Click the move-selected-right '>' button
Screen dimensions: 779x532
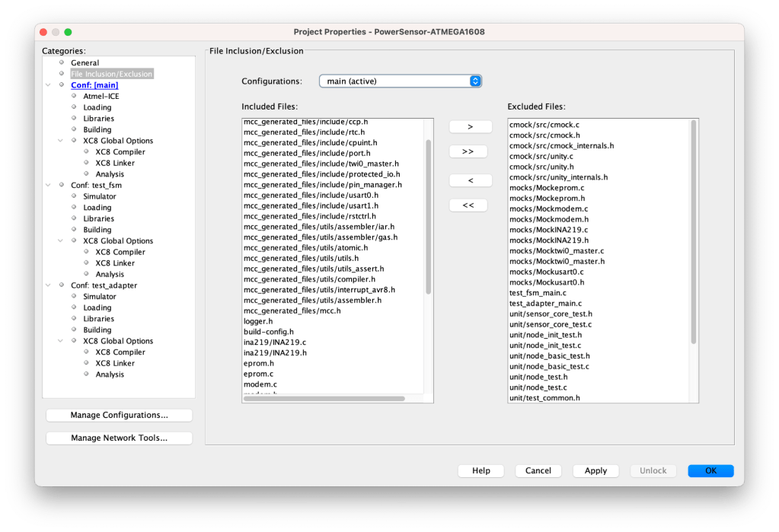point(470,126)
